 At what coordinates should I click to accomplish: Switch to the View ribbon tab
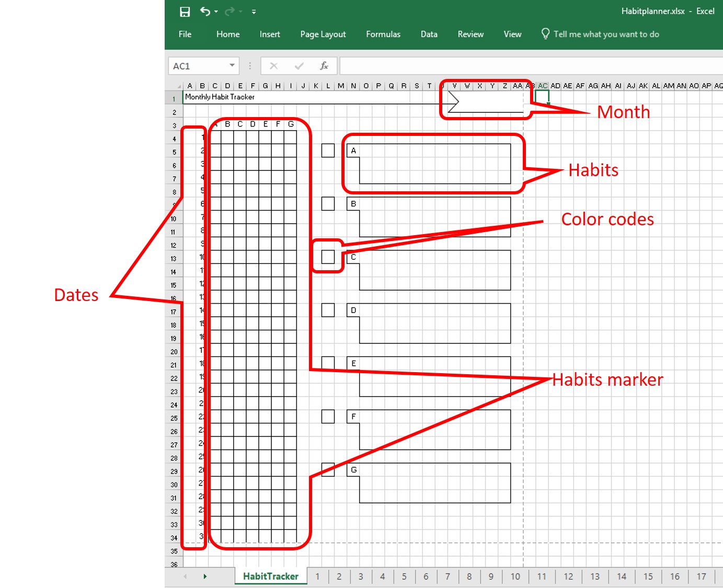click(512, 34)
